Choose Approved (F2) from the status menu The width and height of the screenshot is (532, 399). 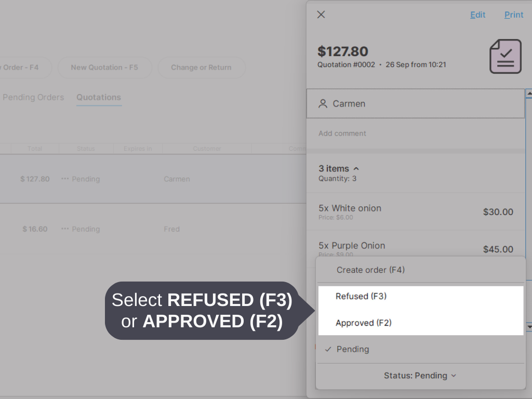363,323
